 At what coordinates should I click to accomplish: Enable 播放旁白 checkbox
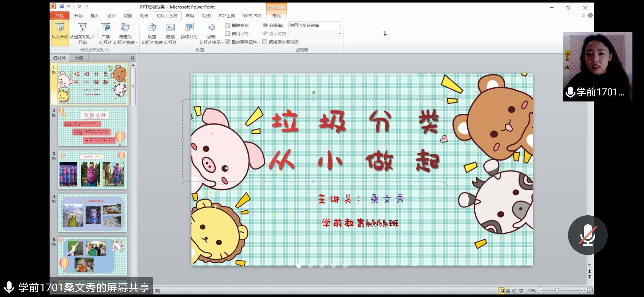pos(228,25)
